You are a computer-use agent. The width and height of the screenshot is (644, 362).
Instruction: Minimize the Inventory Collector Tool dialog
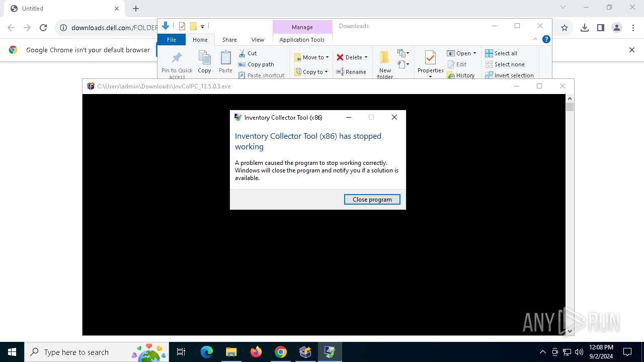pos(349,117)
